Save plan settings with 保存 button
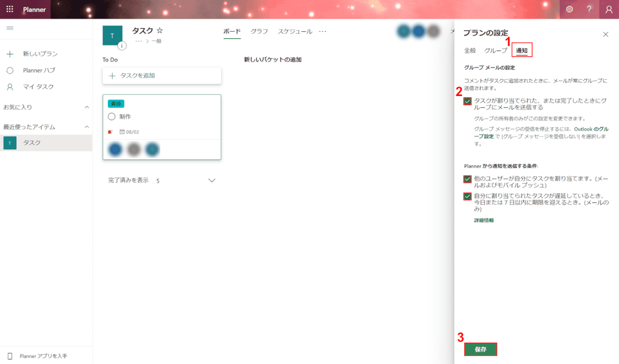 [x=481, y=349]
